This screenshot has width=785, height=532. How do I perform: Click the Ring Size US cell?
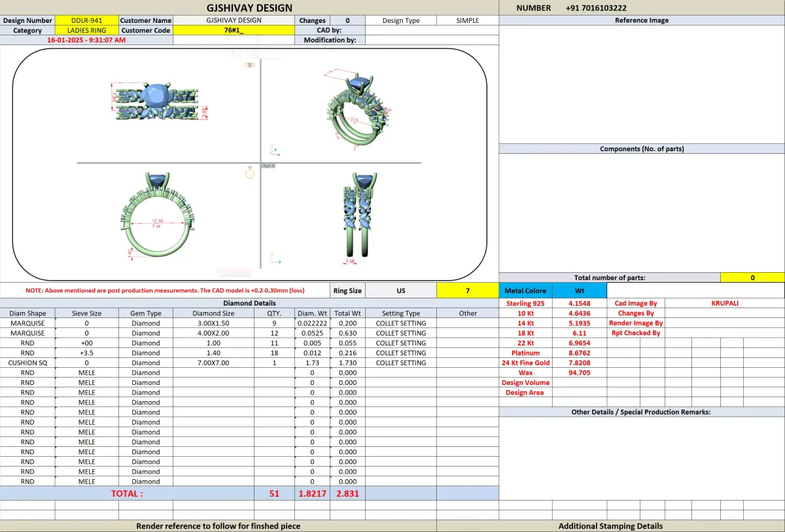coord(400,291)
